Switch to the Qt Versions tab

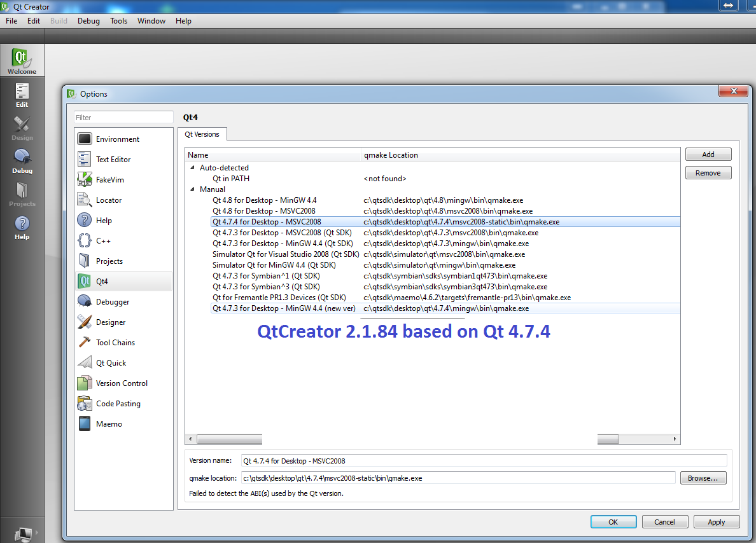click(202, 134)
